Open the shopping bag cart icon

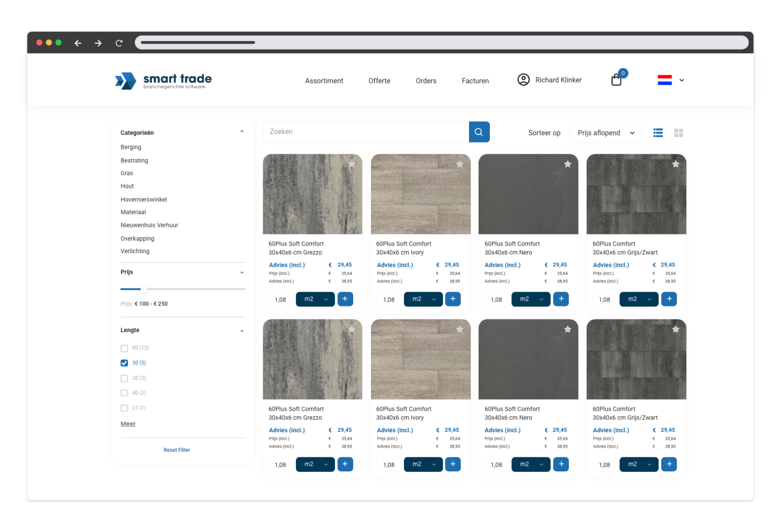pyautogui.click(x=616, y=80)
